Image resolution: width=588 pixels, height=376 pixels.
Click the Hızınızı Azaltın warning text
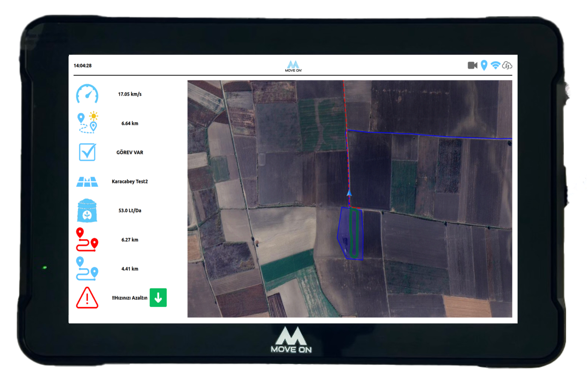pyautogui.click(x=130, y=298)
